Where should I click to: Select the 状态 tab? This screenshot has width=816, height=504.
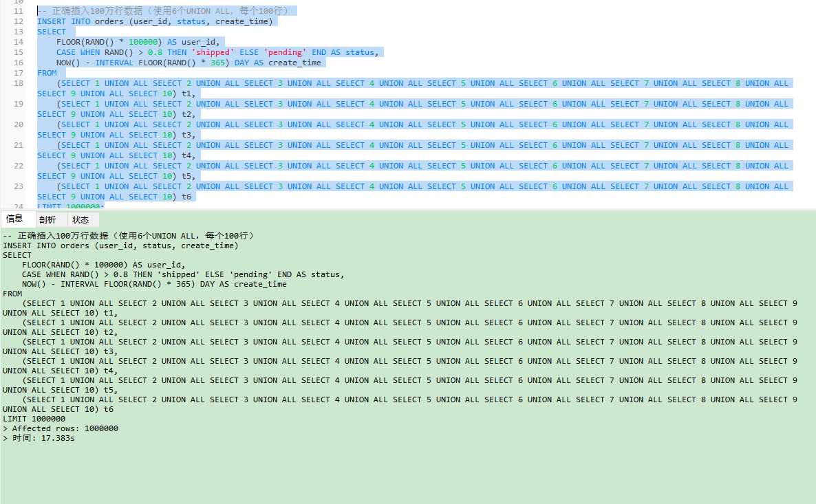click(80, 220)
